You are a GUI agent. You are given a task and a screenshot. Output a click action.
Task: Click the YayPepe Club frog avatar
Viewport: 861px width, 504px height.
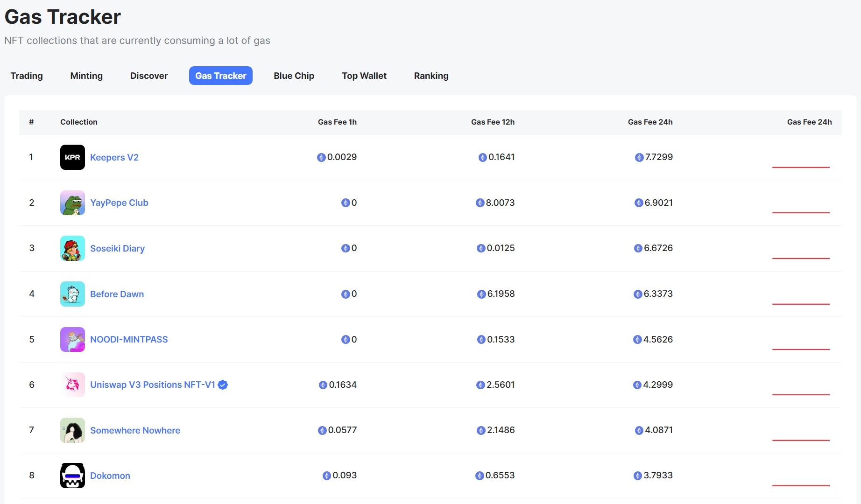[x=72, y=203]
